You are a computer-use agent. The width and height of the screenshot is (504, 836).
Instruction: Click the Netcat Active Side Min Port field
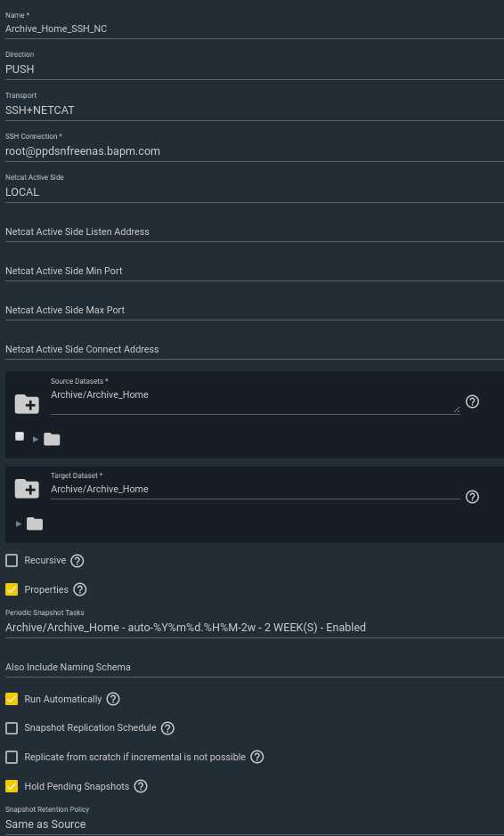pyautogui.click(x=255, y=271)
